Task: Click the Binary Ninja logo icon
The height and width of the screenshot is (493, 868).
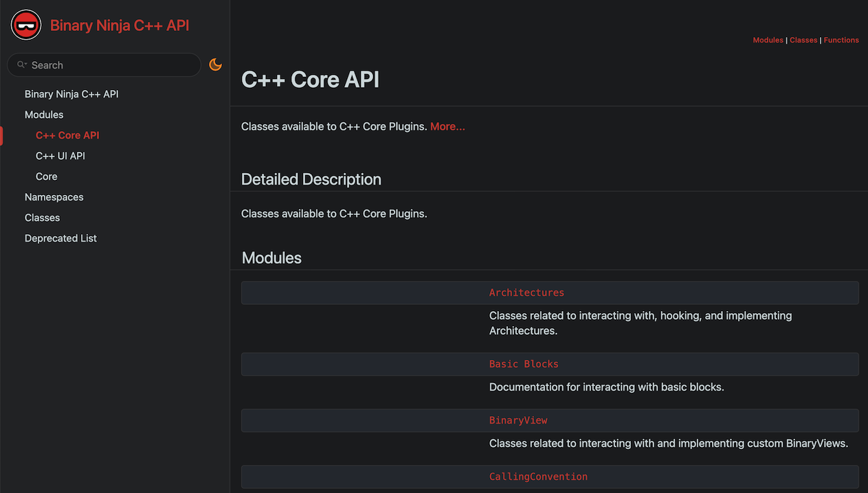Action: pyautogui.click(x=25, y=25)
